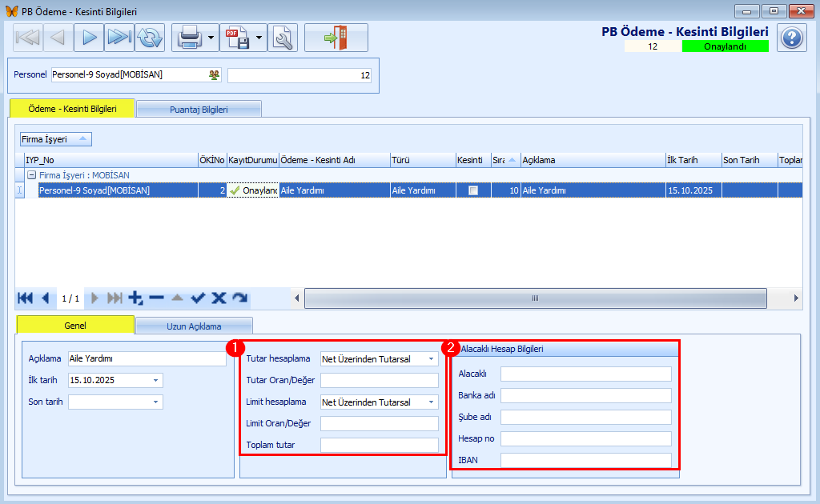This screenshot has width=820, height=504.
Task: Click the IBAN input field
Action: (x=585, y=461)
